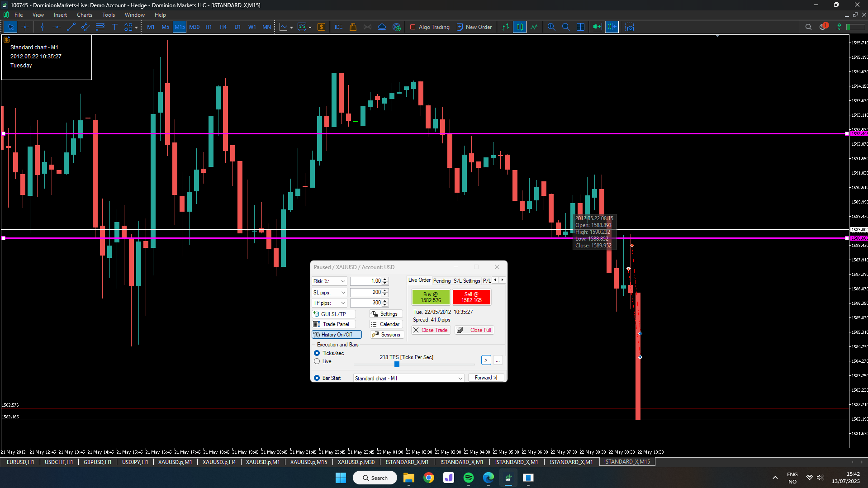Screen dimensions: 868x488
Task: Toggle Algo Trading
Action: 430,27
